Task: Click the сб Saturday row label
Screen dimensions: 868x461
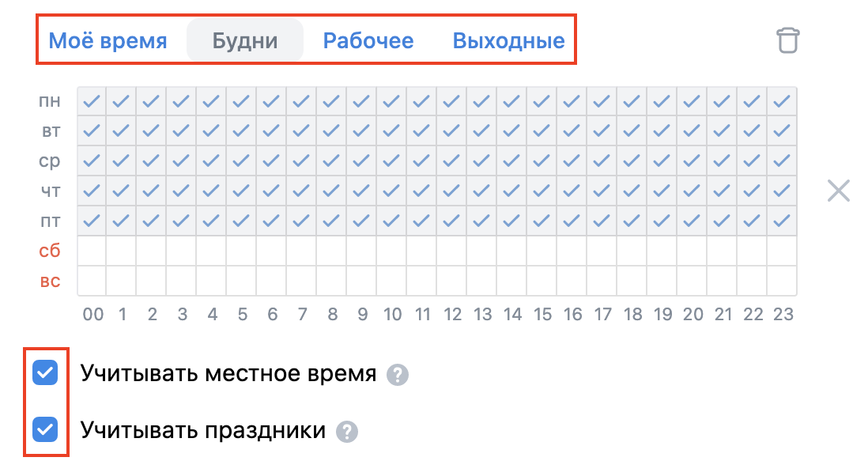Action: (50, 251)
